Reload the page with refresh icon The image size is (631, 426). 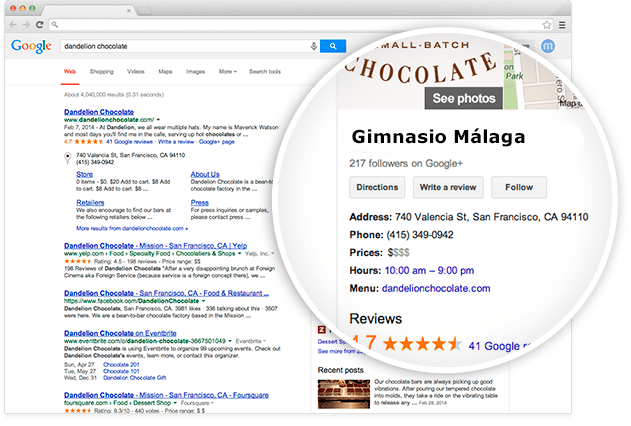pos(39,25)
